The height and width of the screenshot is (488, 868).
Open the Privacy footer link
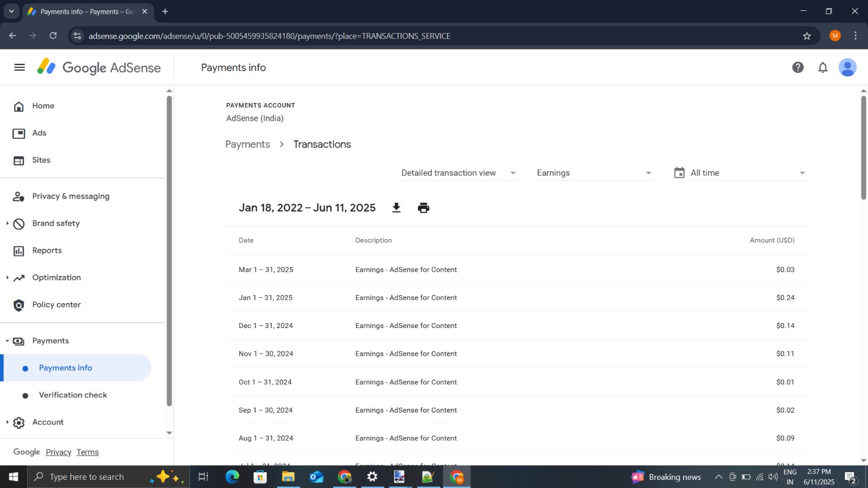click(59, 452)
